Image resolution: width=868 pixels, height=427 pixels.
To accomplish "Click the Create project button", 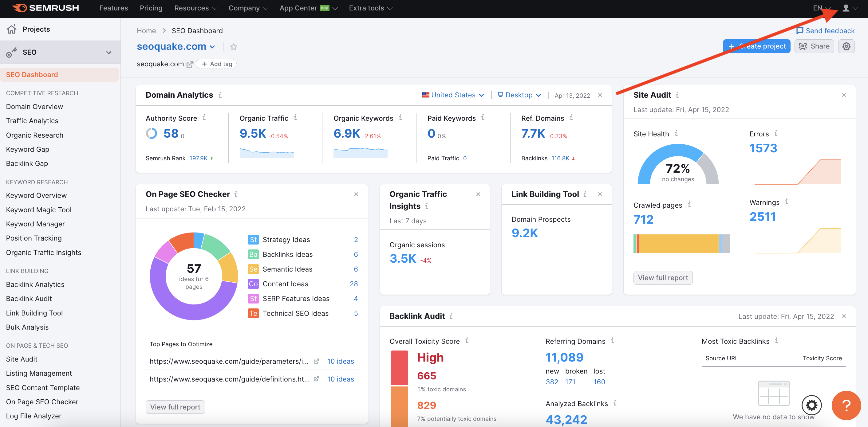I will pos(756,46).
